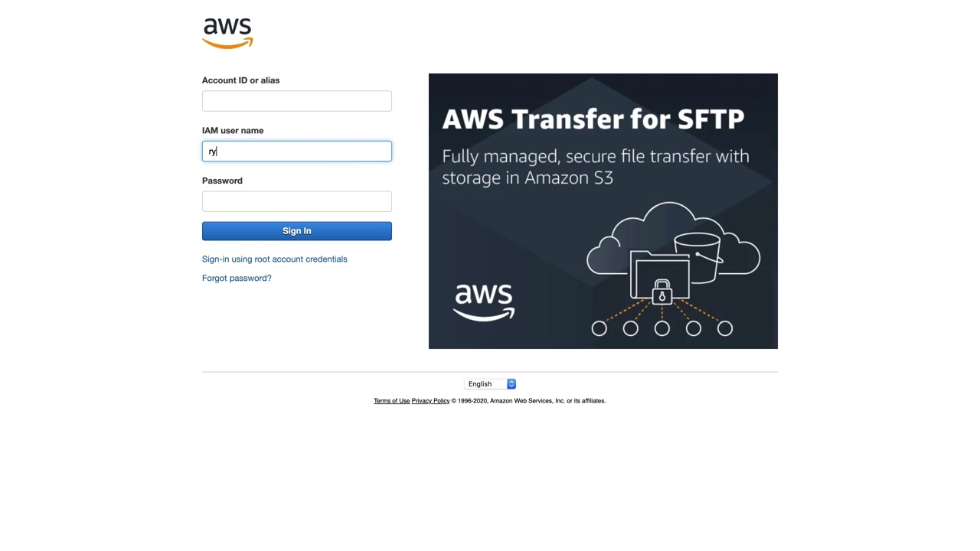980x551 pixels.
Task: Follow the Forgot password? link
Action: pos(237,279)
